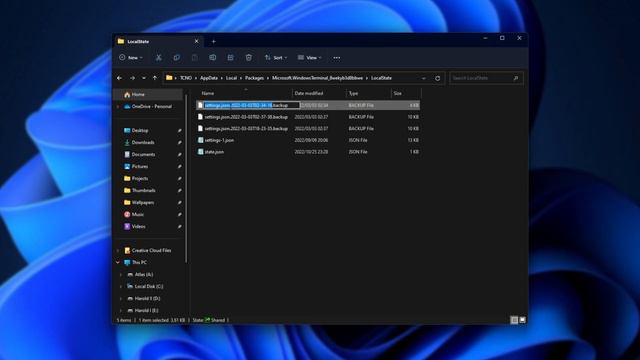This screenshot has height=360, width=640.
Task: Add a new tab with plus
Action: coord(213,41)
